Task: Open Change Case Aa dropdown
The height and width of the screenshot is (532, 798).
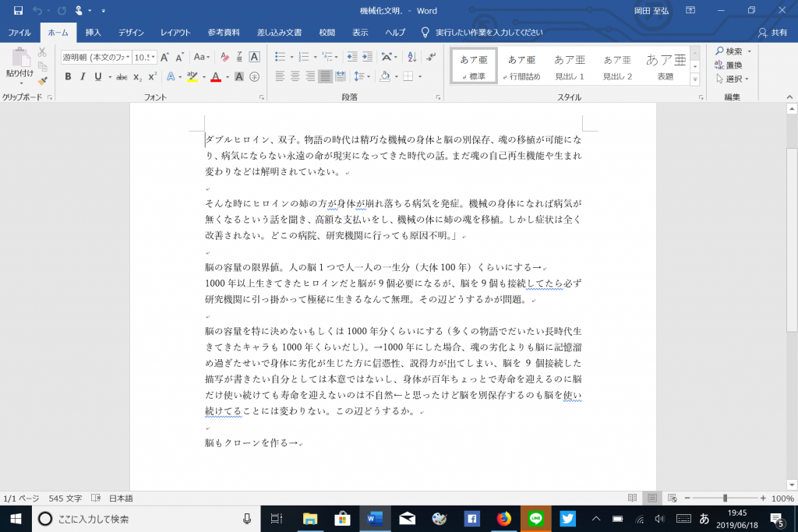Action: pos(202,57)
